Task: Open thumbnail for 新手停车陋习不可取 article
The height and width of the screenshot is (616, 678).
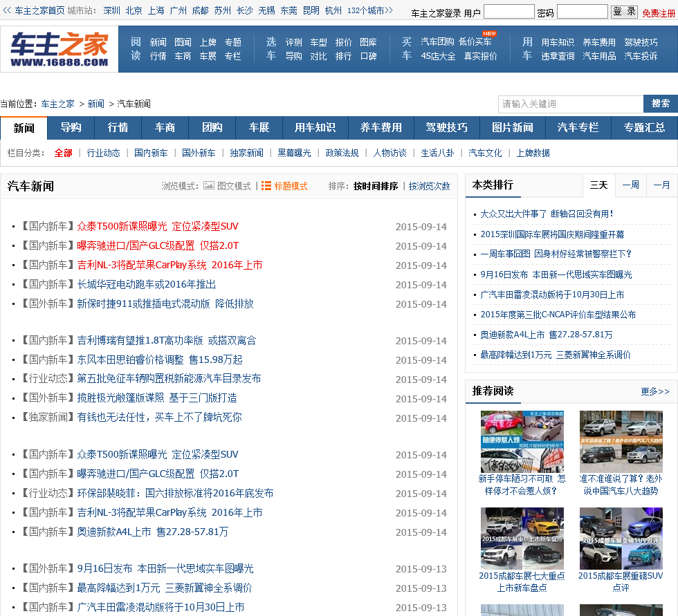Action: [x=522, y=442]
